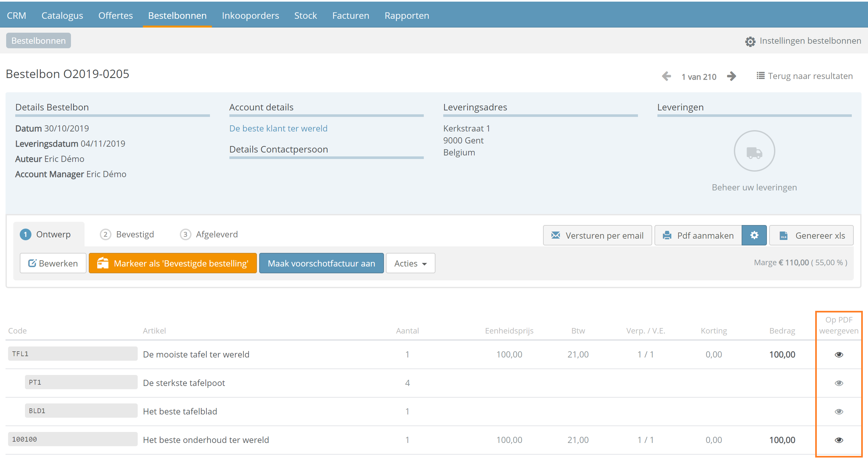The image size is (868, 464).
Task: Click the Bewerken button
Action: [53, 263]
